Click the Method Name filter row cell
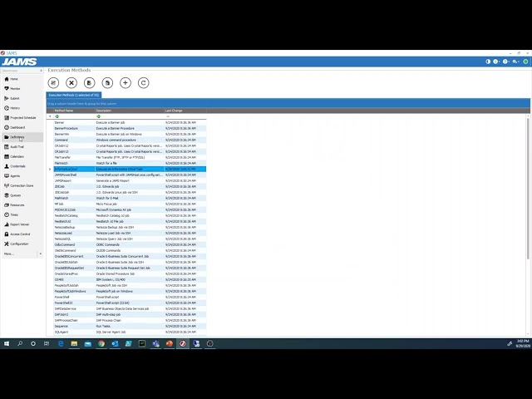The width and height of the screenshot is (532, 399). click(74, 116)
